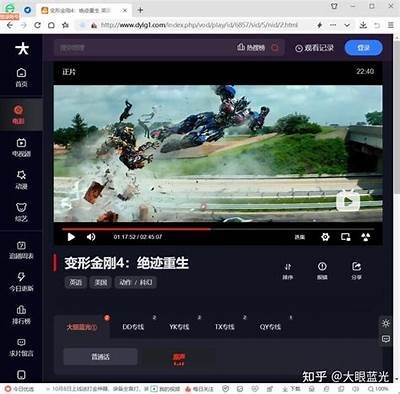This screenshot has height=394, width=400.
Task: Select the gray Mandarin version episode button
Action: (x=100, y=357)
